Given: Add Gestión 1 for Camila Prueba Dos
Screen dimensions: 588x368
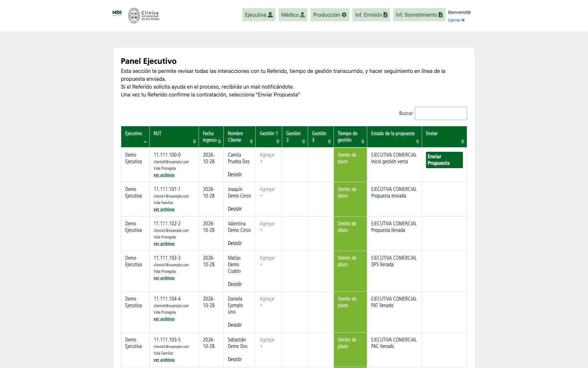Looking at the screenshot, I should point(267,158).
